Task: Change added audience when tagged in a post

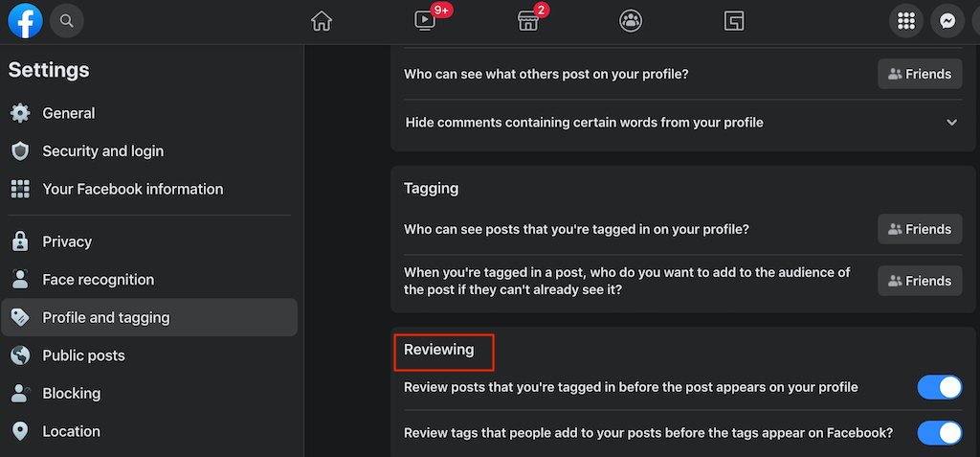Action: coord(920,281)
